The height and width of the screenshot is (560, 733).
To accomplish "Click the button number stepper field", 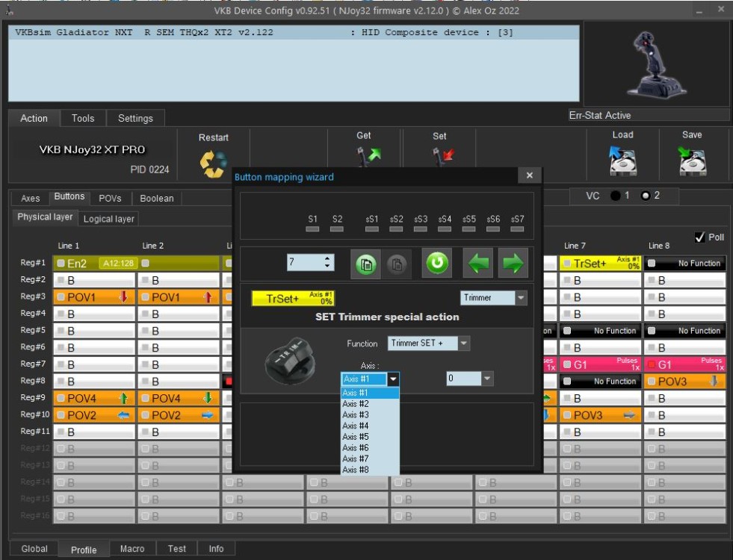I will click(305, 263).
